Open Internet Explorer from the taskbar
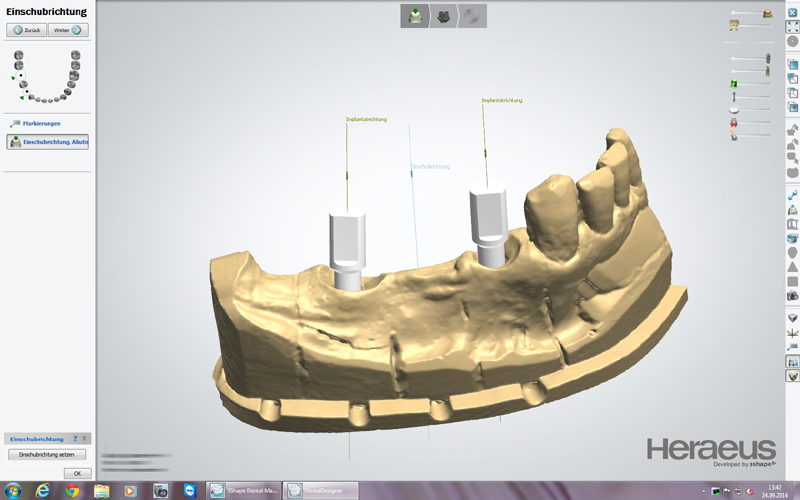Image resolution: width=800 pixels, height=500 pixels. [x=42, y=491]
